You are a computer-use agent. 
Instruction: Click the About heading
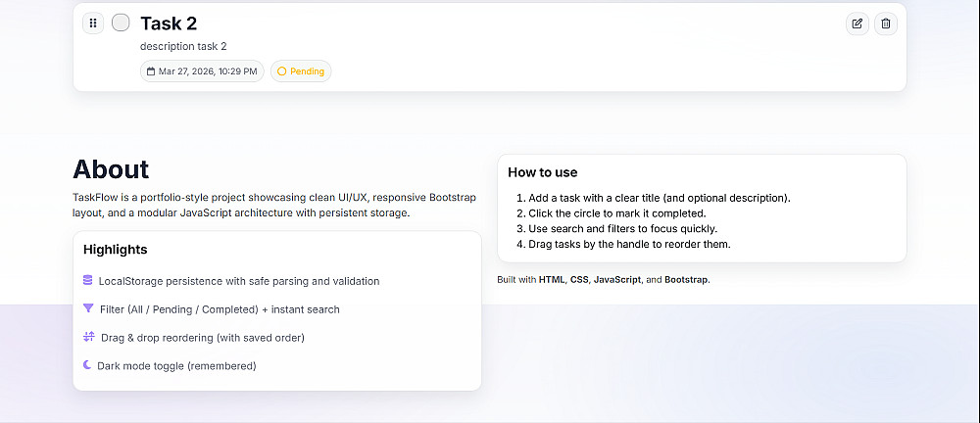pos(112,169)
